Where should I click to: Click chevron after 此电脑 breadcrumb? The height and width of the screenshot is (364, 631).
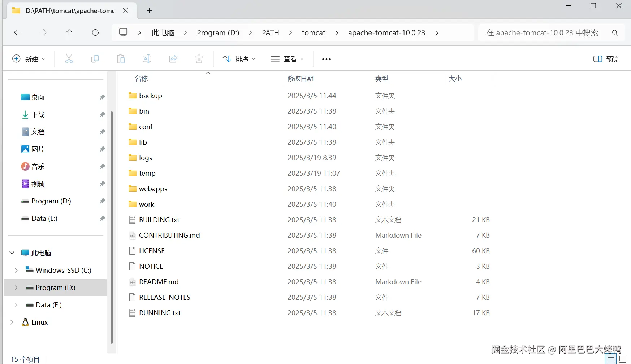tap(185, 33)
